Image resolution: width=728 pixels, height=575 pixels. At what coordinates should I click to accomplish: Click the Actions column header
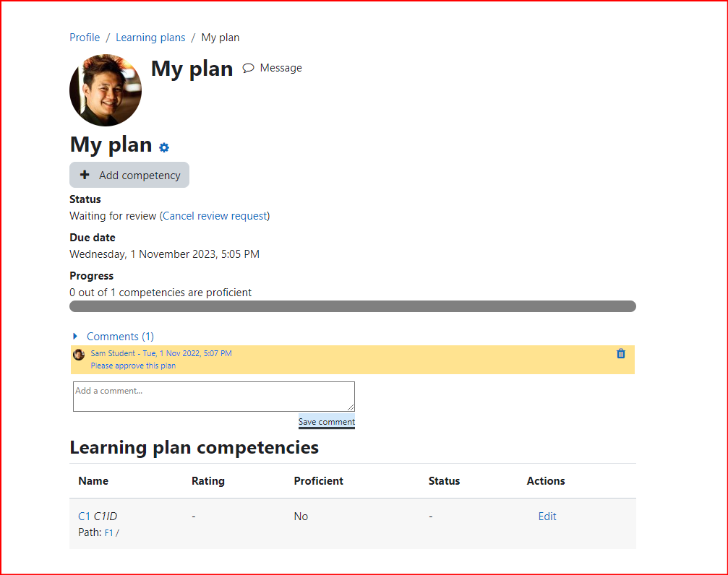[546, 481]
